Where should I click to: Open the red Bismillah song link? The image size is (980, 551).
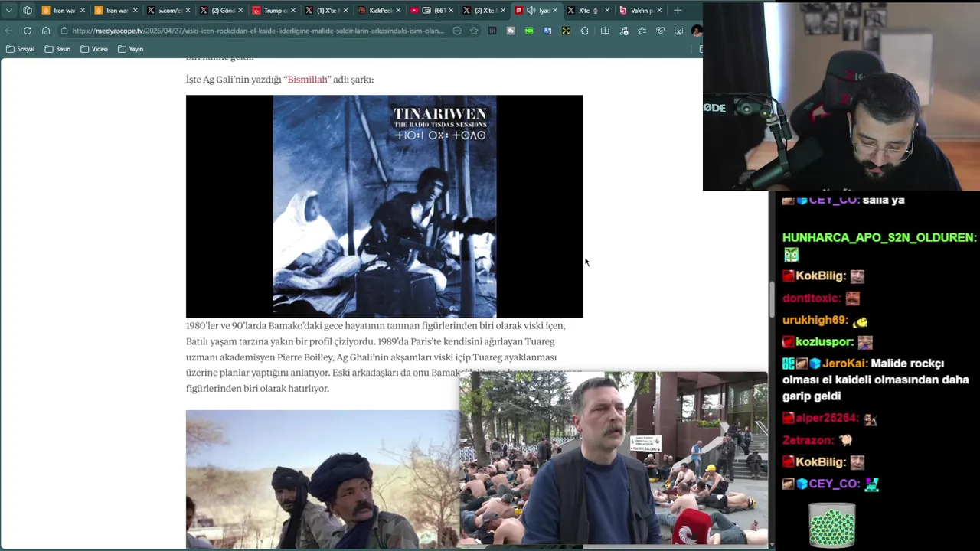pos(307,80)
